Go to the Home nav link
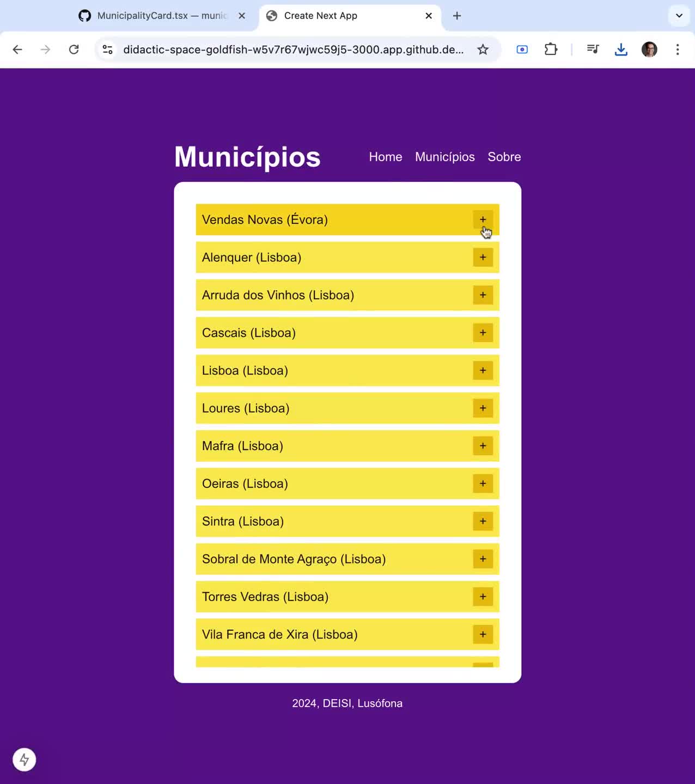Screen dimensions: 695x784 pyautogui.click(x=386, y=157)
